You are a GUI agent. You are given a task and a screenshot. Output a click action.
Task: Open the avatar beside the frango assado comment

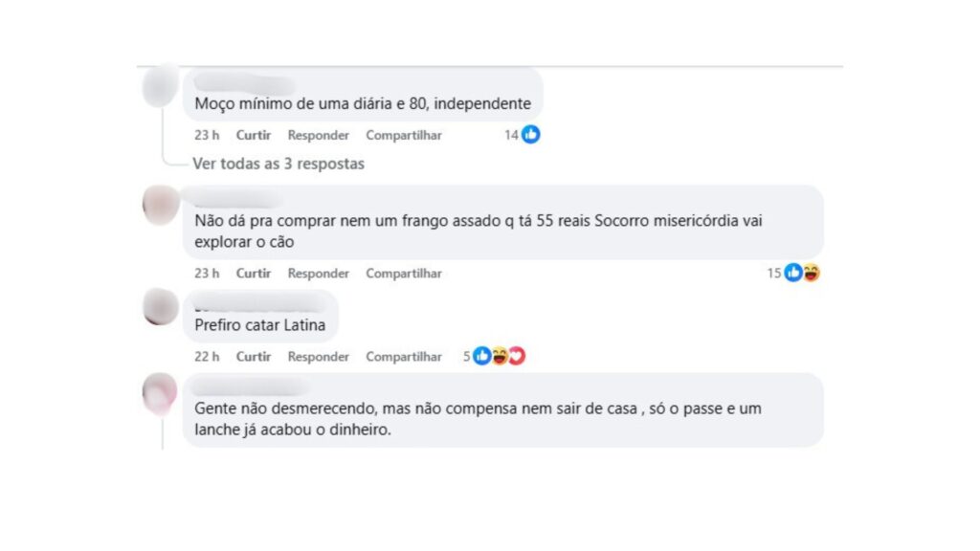click(x=161, y=205)
